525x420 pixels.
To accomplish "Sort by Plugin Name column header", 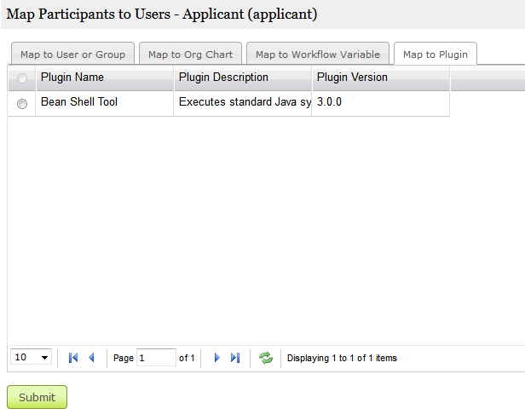I will click(104, 78).
